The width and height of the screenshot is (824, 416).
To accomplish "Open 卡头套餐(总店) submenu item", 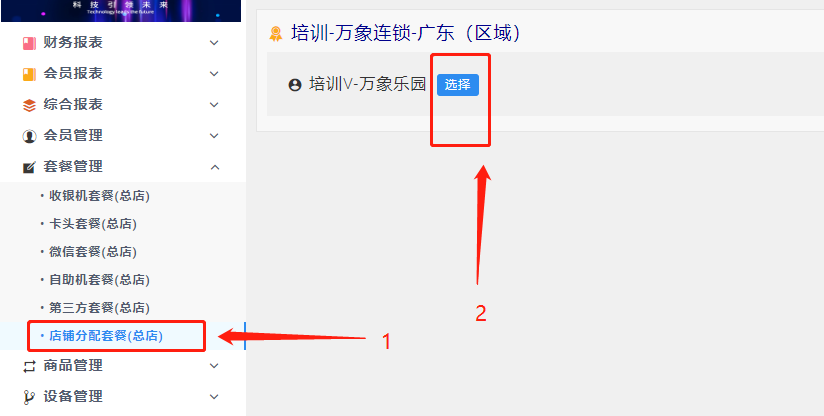I will coord(93,224).
